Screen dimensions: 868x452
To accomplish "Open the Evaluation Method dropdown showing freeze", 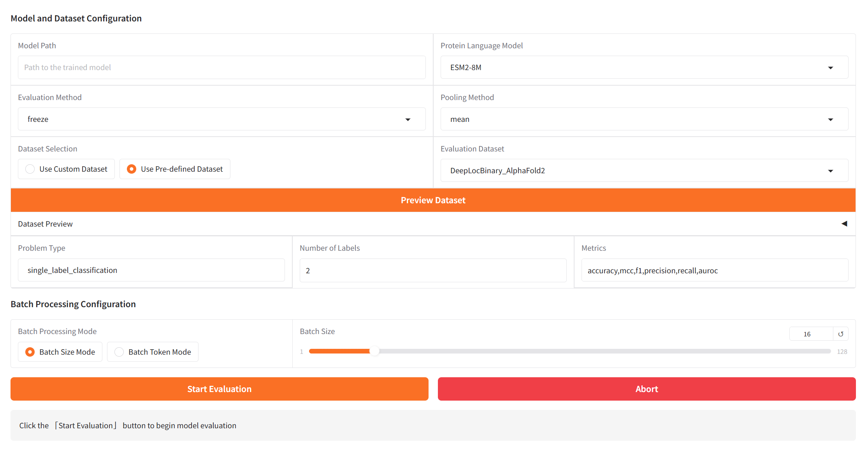I will 408,119.
